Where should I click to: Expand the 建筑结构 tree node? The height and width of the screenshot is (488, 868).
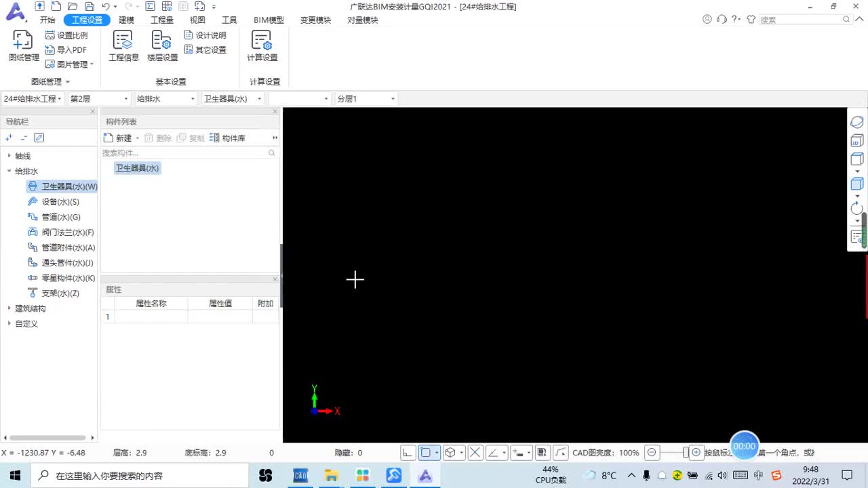click(9, 308)
